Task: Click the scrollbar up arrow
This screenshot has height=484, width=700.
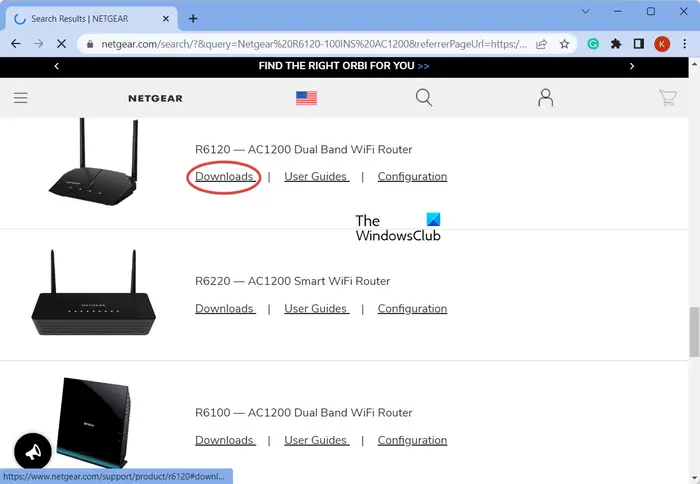Action: (694, 64)
